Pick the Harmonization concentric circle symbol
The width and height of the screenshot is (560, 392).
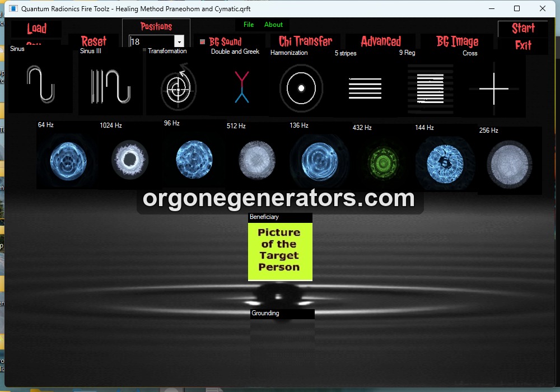point(301,88)
